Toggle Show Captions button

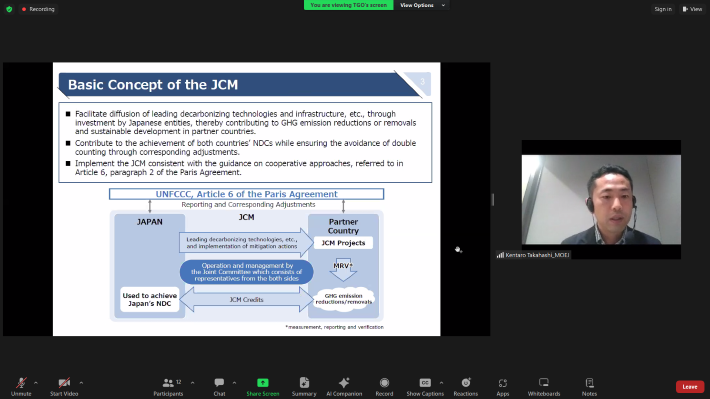click(425, 387)
